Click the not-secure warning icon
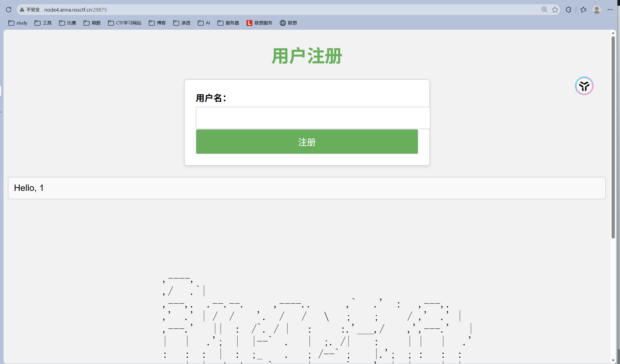The image size is (620, 364). tap(22, 10)
